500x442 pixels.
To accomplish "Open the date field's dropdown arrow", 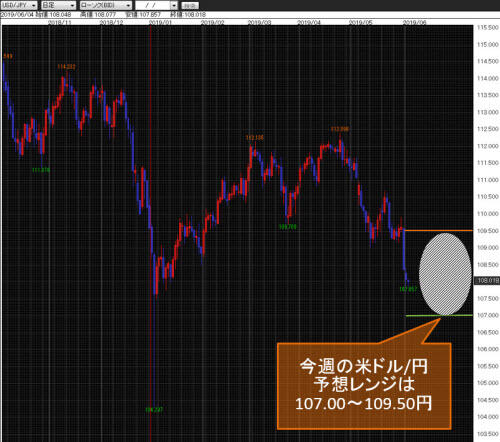I will coord(174,6).
